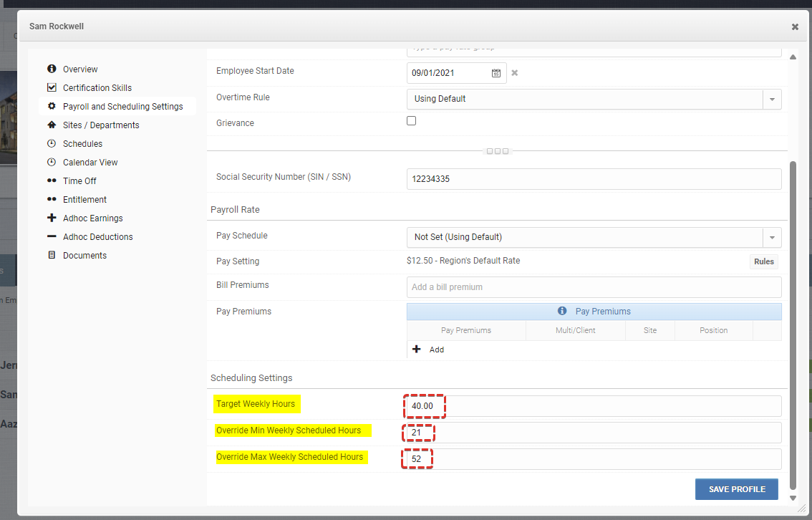Image resolution: width=812 pixels, height=520 pixels.
Task: Click the Adhoc Earnings plus icon
Action: coord(52,218)
